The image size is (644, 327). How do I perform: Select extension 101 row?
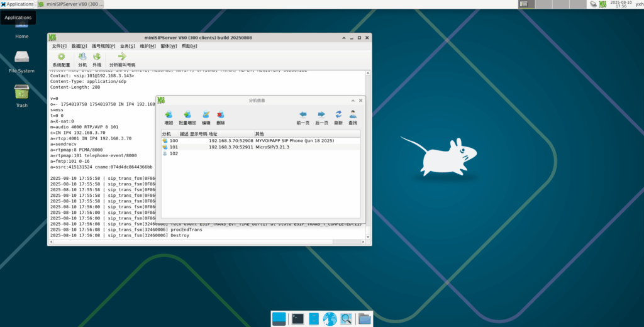(261, 147)
